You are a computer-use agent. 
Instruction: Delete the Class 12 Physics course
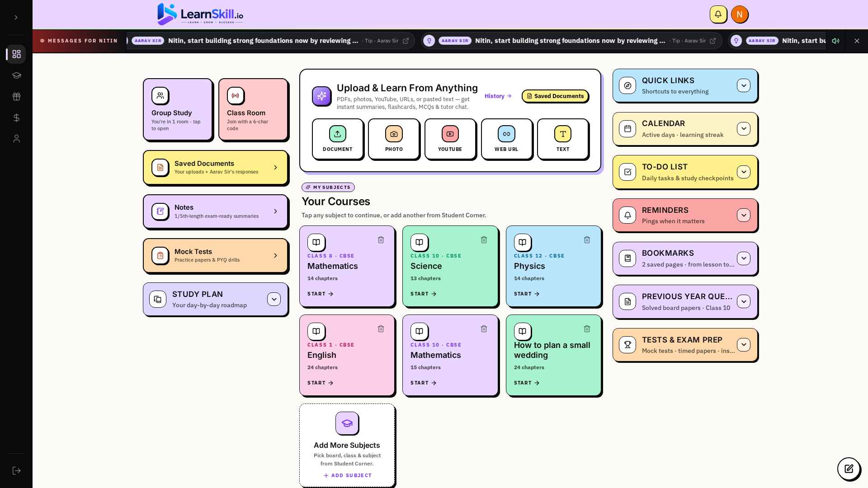(587, 240)
